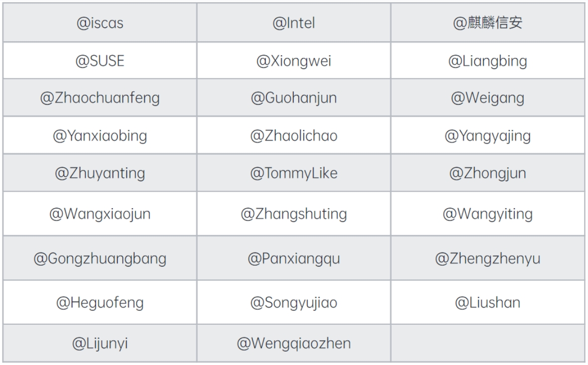Open the @Gongzhuangbang mention
588x365 pixels.
coord(100,259)
